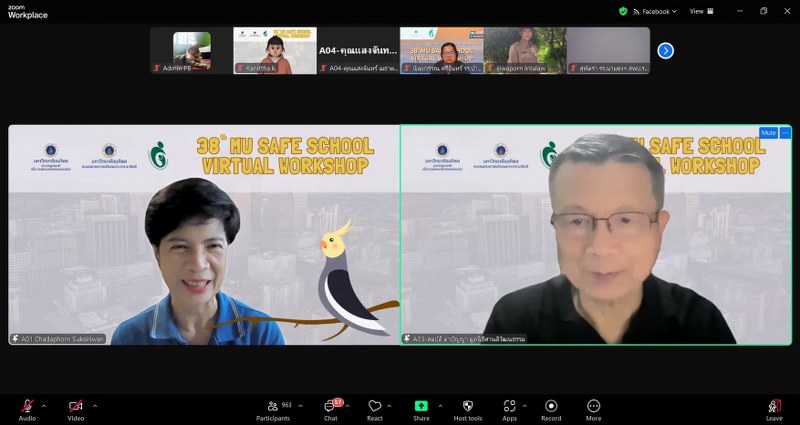
Task: Click the green Share screen button
Action: click(421, 406)
